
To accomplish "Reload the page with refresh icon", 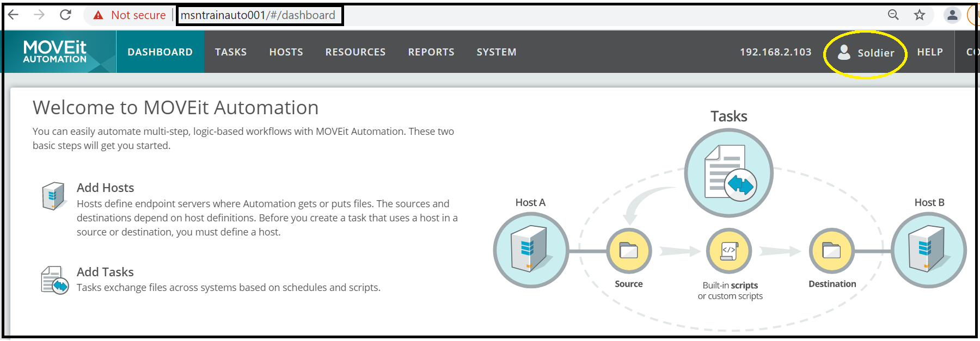I will tap(65, 15).
